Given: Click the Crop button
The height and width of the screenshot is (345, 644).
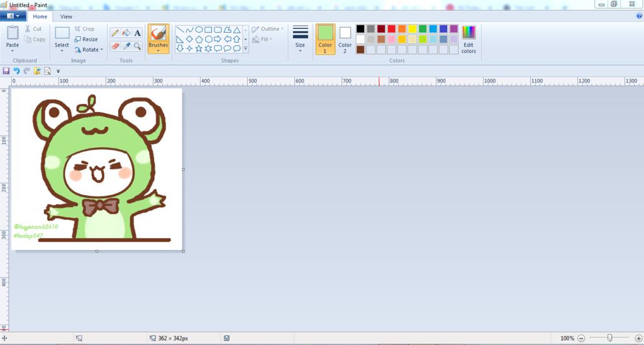Looking at the screenshot, I should click(85, 29).
